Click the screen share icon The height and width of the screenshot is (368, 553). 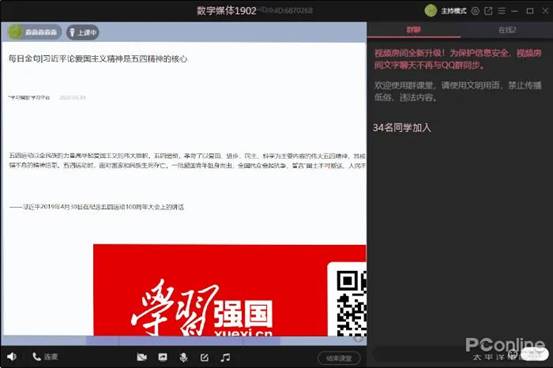click(x=163, y=357)
